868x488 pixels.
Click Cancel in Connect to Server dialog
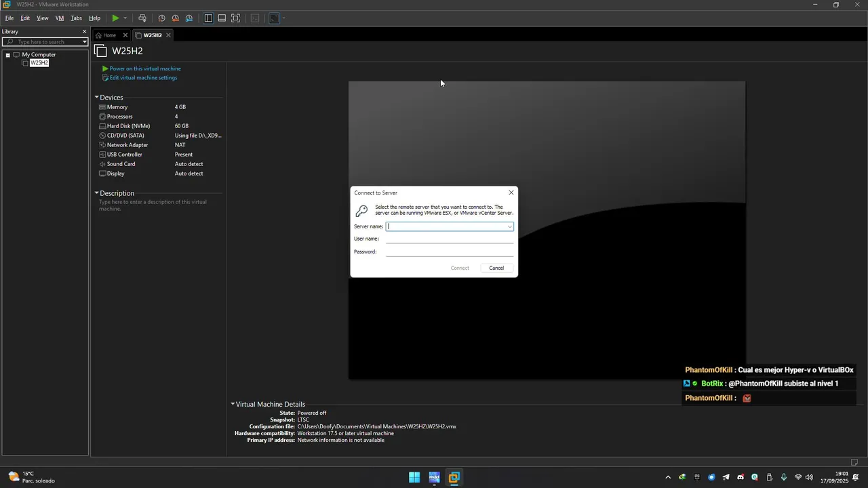(496, 268)
